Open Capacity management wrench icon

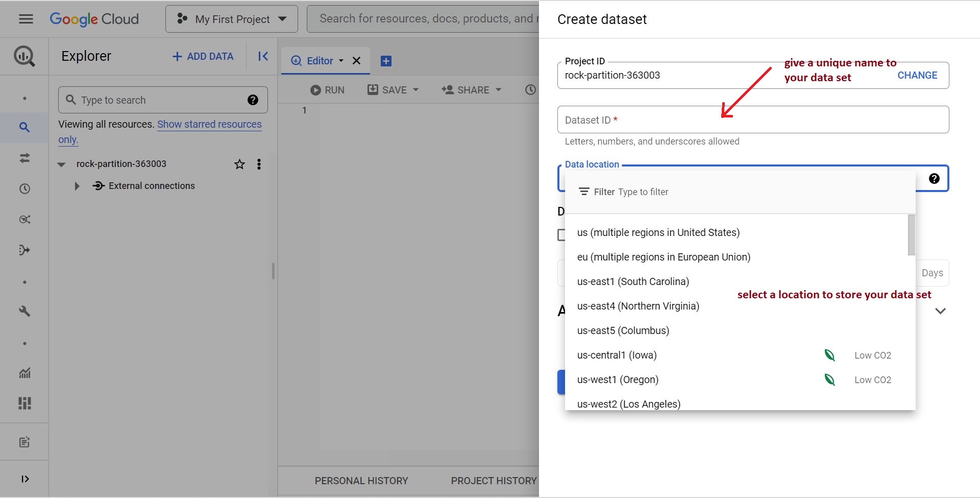24,311
